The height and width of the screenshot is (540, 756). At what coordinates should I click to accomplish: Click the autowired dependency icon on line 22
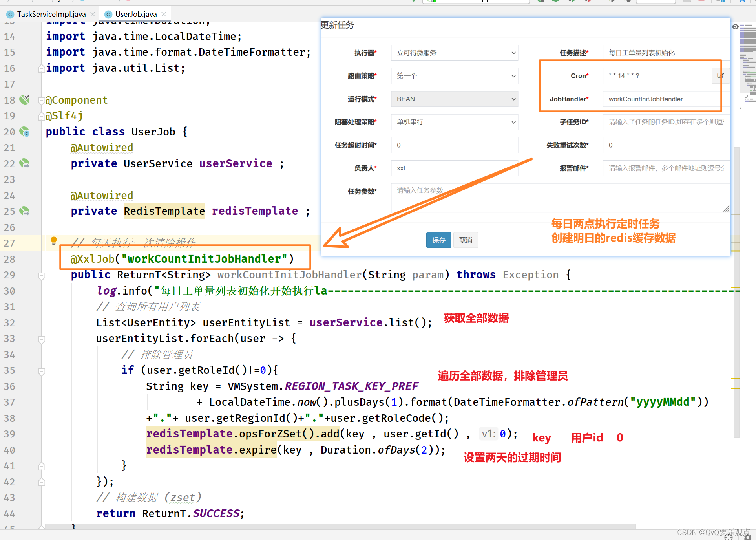click(25, 163)
